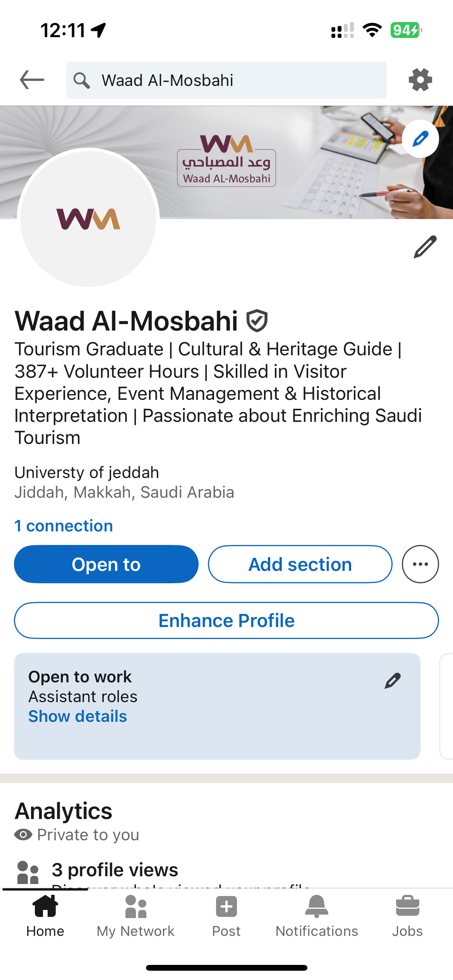Open the 1 connection link

point(64,526)
